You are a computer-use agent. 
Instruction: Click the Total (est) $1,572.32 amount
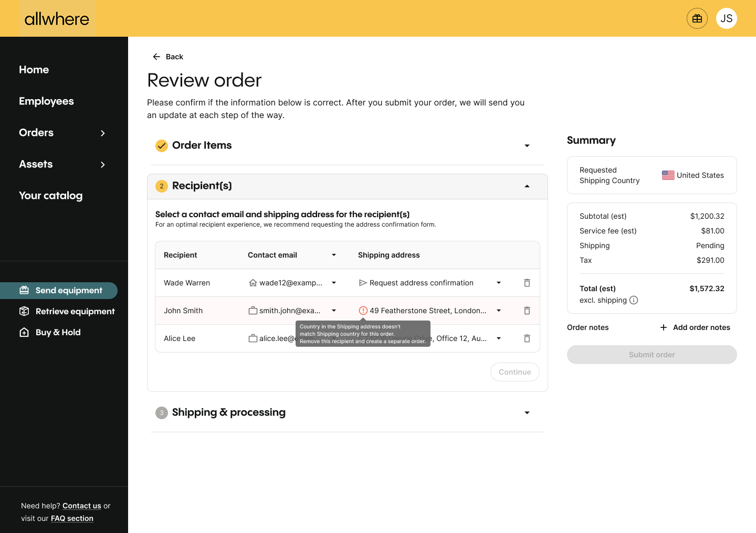(x=707, y=289)
